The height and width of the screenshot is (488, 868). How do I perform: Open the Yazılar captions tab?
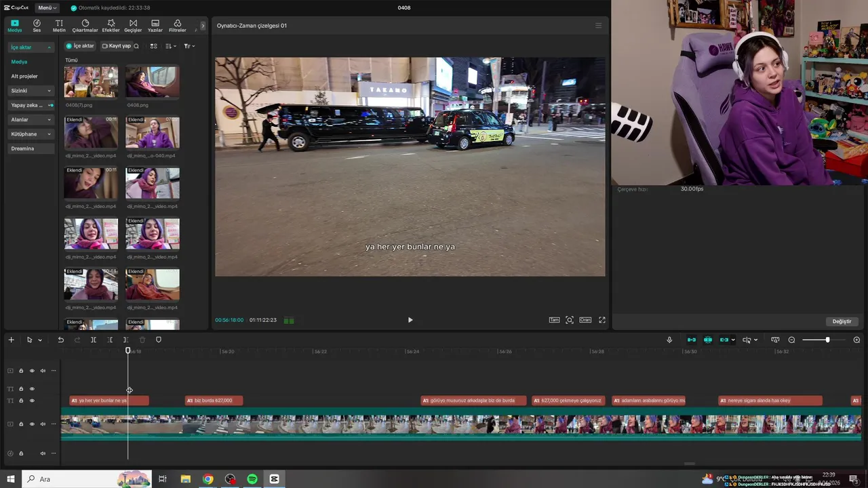pyautogui.click(x=155, y=26)
